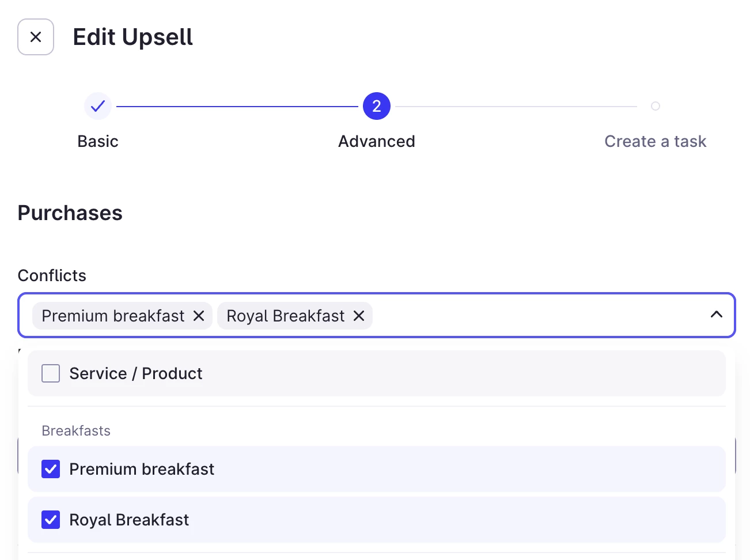The height and width of the screenshot is (560, 750).
Task: Click the Create a task step dot
Action: coord(655,106)
